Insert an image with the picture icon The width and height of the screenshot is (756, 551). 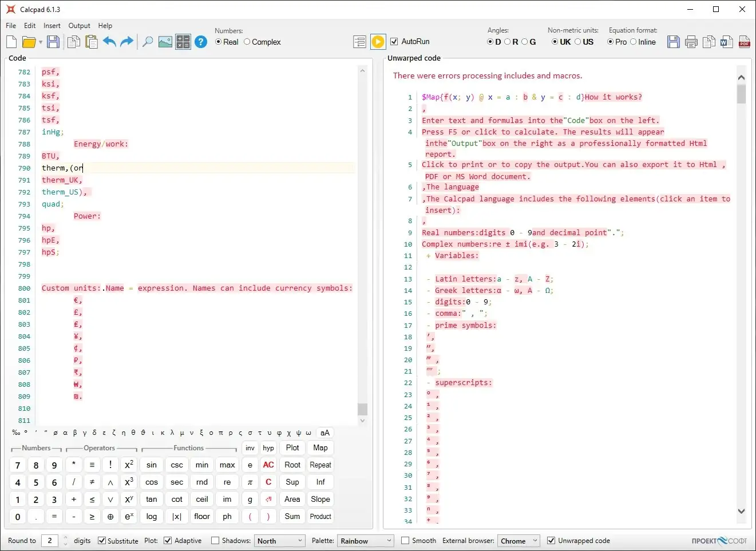tap(165, 42)
